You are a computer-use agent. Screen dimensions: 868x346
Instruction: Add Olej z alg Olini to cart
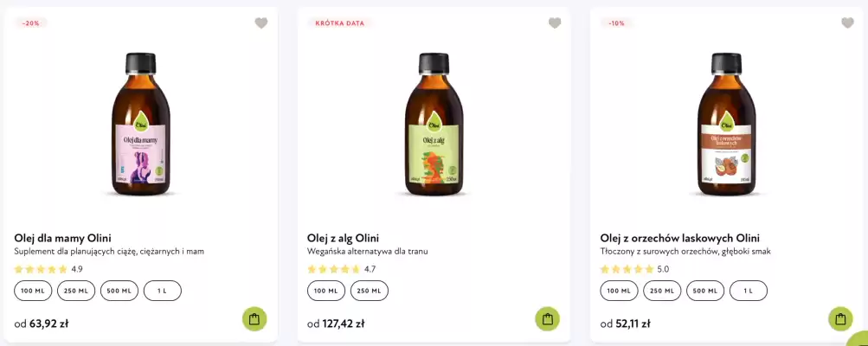(547, 319)
